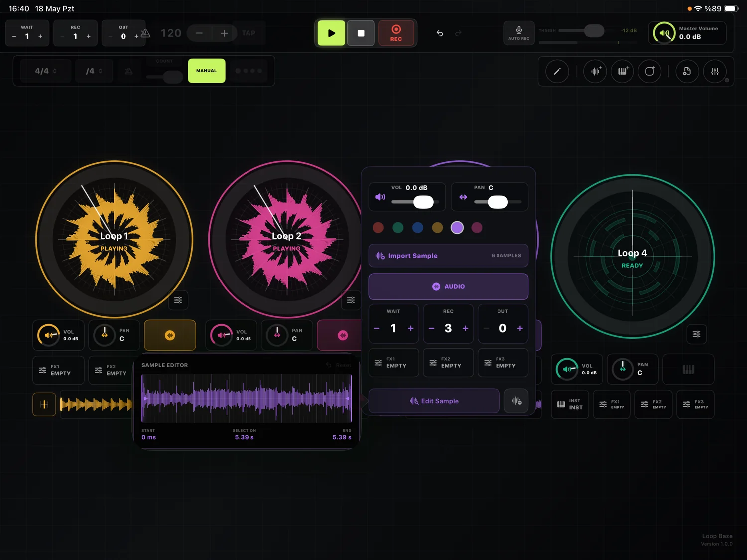
Task: Click the Edit Sample button
Action: 434,401
